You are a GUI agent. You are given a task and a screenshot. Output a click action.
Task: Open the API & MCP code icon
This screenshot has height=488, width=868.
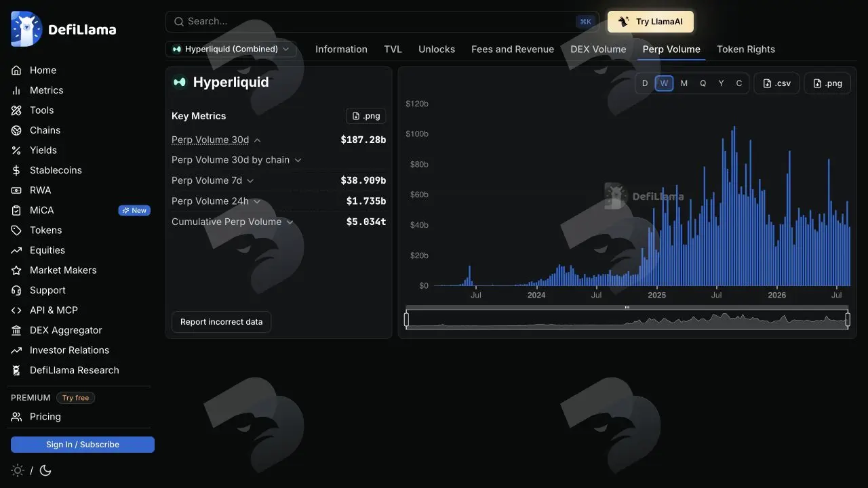pos(17,310)
